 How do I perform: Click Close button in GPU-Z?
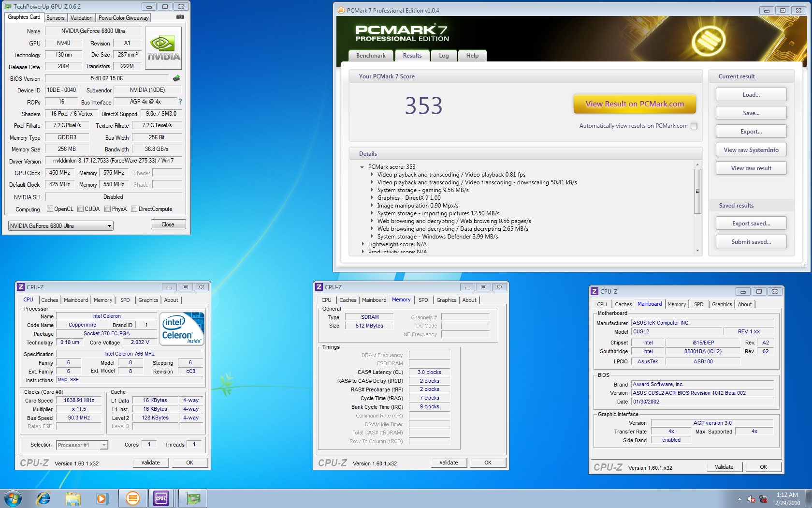tap(168, 224)
